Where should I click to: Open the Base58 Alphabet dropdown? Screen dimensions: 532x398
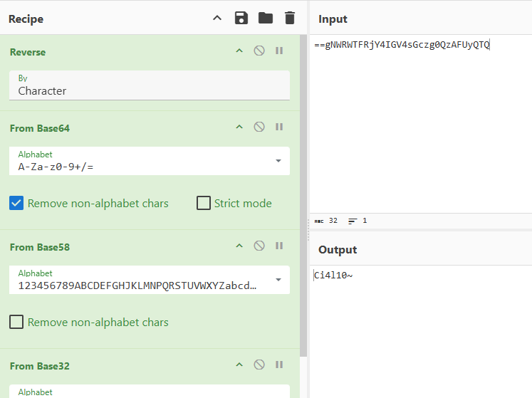(x=278, y=280)
